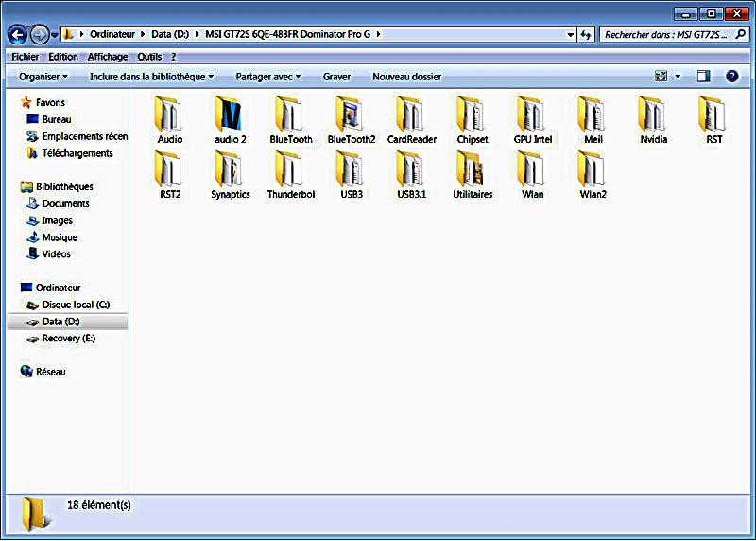The image size is (756, 541).
Task: Click the Graver button
Action: tap(336, 77)
